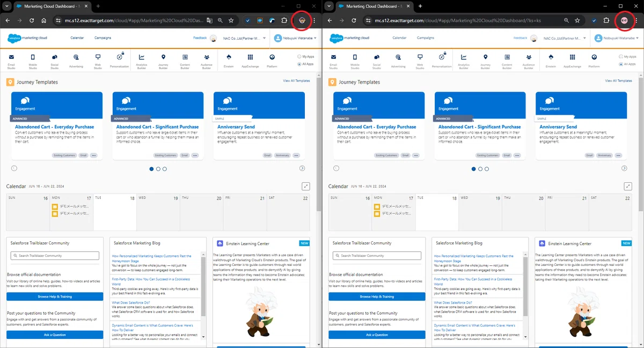
Task: Open Content Builder in the right window
Action: click(507, 61)
